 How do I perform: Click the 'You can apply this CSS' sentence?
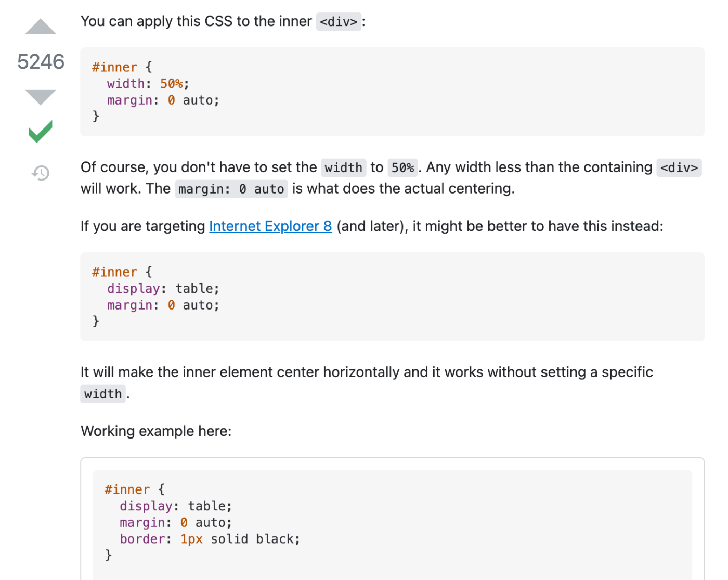point(196,22)
